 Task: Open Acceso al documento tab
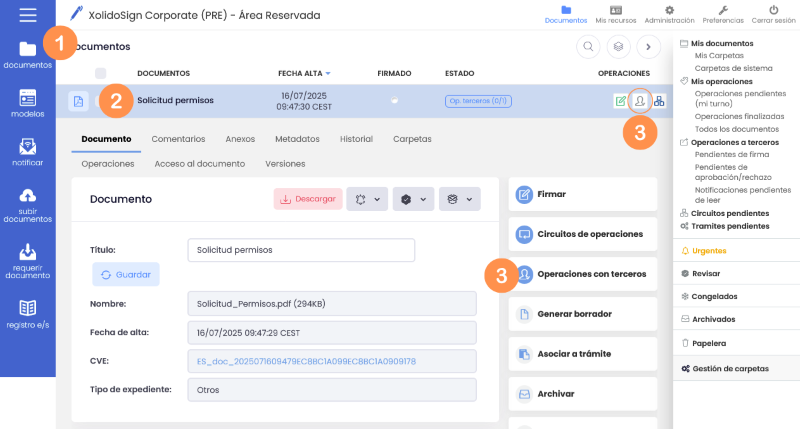click(199, 164)
